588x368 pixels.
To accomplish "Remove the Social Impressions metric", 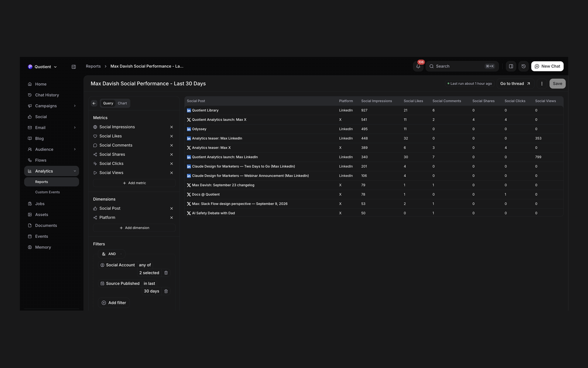I will 171,127.
